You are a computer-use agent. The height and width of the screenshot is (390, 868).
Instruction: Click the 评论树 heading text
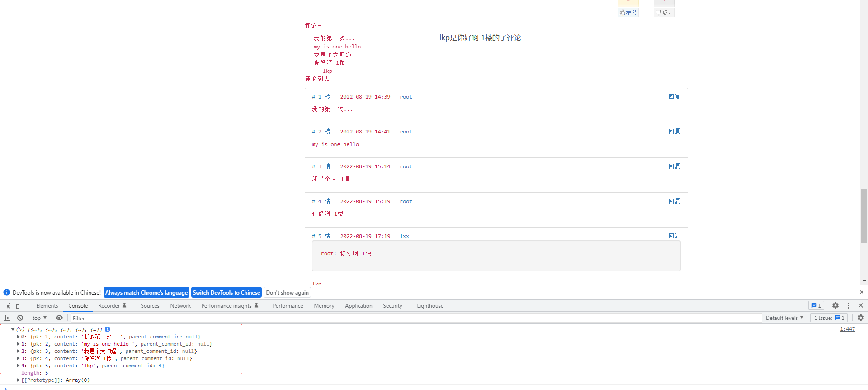[x=314, y=25]
